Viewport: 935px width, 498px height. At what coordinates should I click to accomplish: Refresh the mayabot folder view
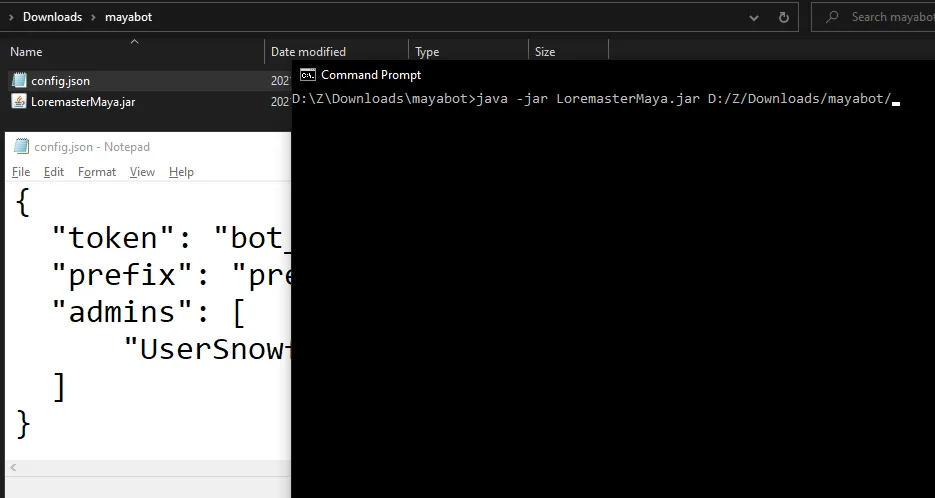(784, 17)
